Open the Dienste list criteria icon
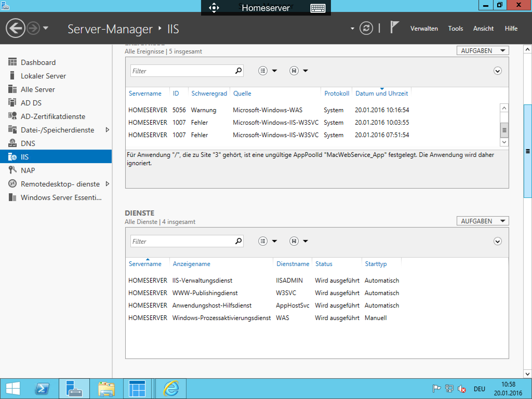Image resolution: width=532 pixels, height=399 pixels. (263, 241)
